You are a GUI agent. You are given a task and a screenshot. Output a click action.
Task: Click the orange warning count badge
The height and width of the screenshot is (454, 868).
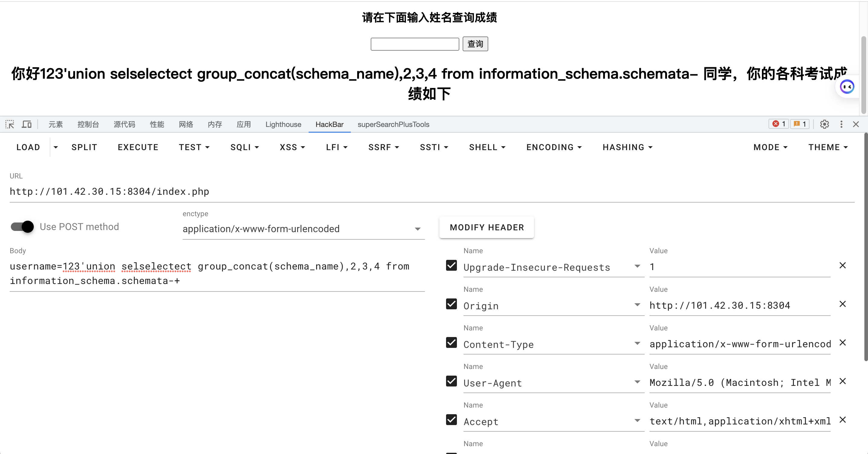800,124
